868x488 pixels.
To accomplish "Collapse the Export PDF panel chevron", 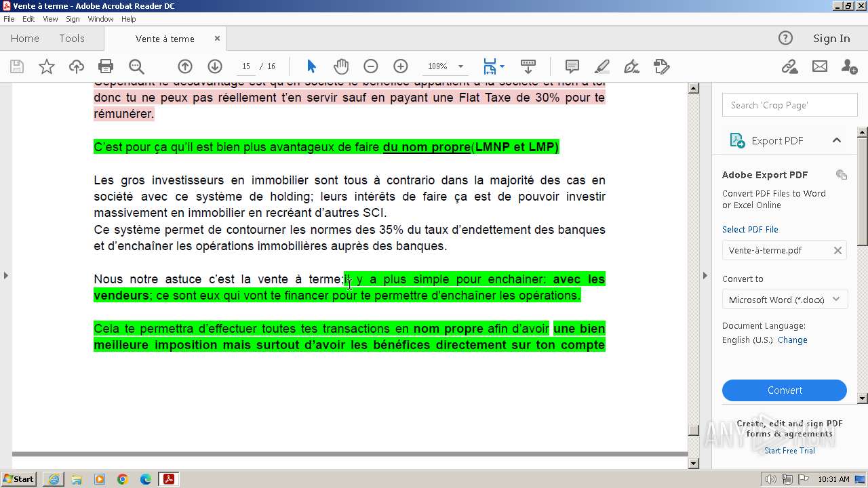I will [x=837, y=140].
